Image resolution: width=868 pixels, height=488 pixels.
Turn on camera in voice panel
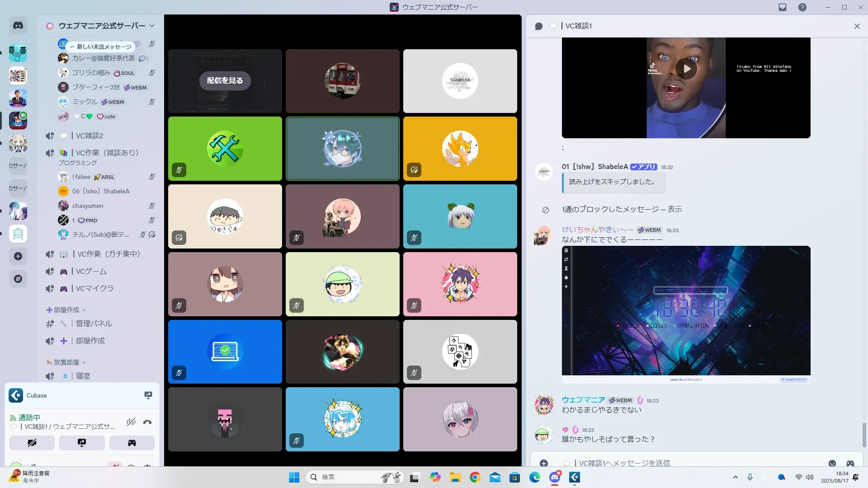(x=32, y=443)
